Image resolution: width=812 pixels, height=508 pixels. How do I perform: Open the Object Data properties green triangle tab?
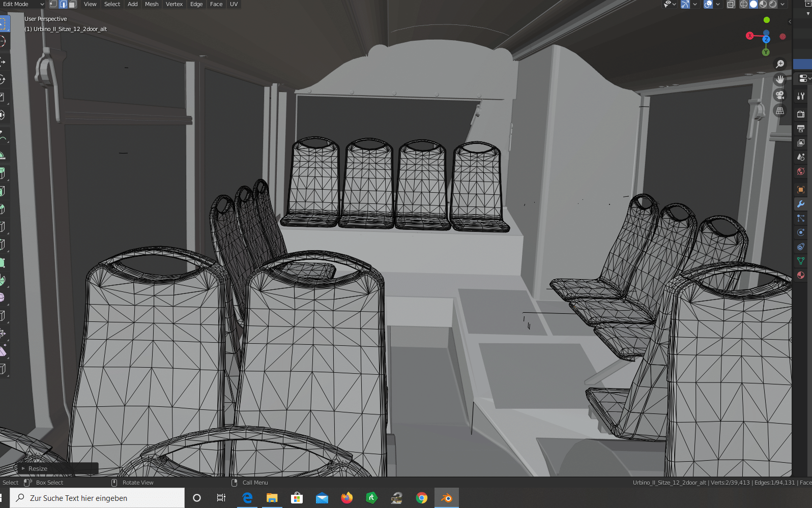[801, 261]
